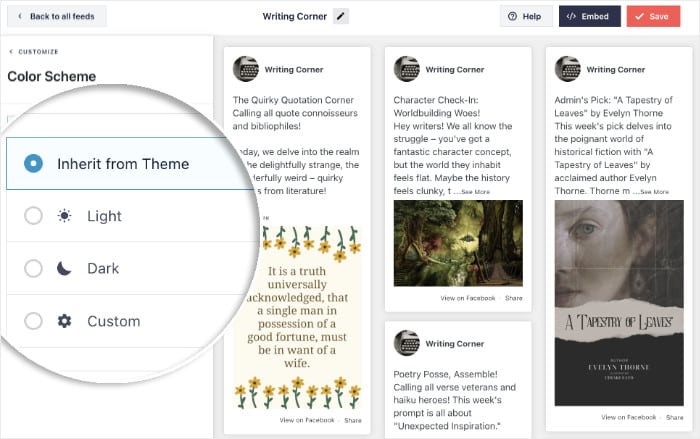
Task: Click the back arrow in Back to all feeds
Action: tap(20, 17)
